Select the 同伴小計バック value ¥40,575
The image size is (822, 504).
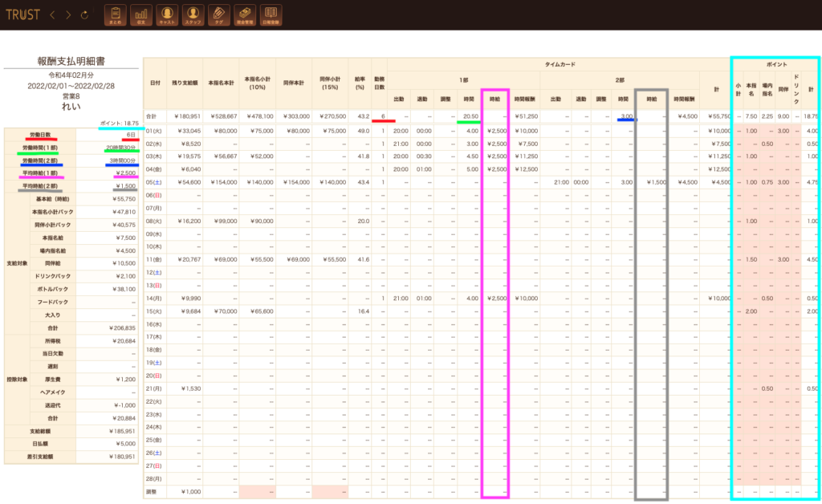tap(124, 225)
